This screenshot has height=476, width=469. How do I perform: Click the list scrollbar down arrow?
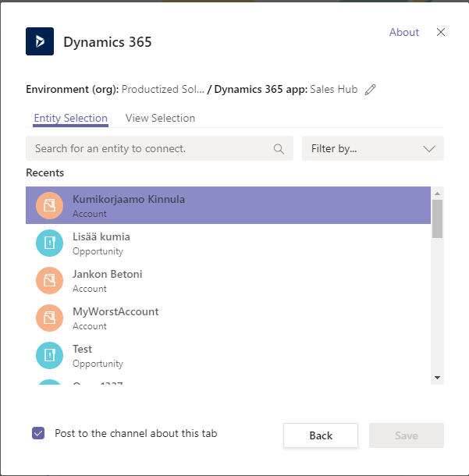point(437,378)
